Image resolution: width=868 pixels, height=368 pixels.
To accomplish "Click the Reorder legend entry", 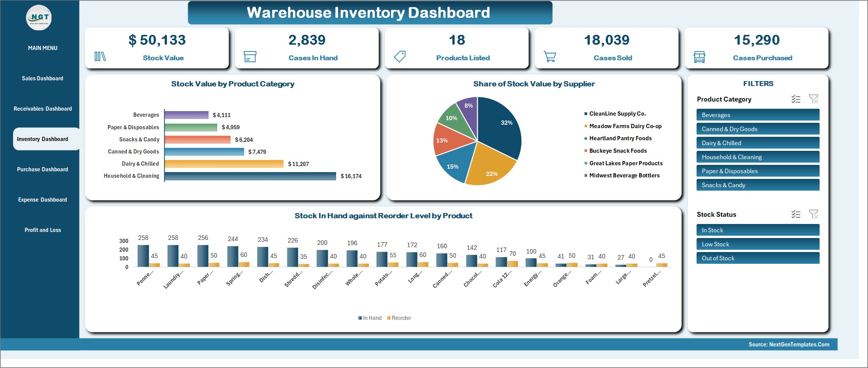I will click(x=399, y=318).
